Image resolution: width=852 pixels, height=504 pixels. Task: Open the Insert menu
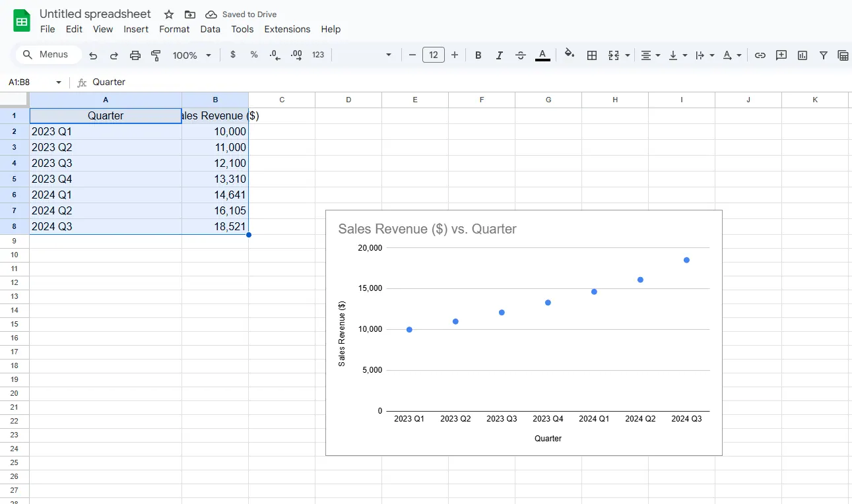(136, 29)
